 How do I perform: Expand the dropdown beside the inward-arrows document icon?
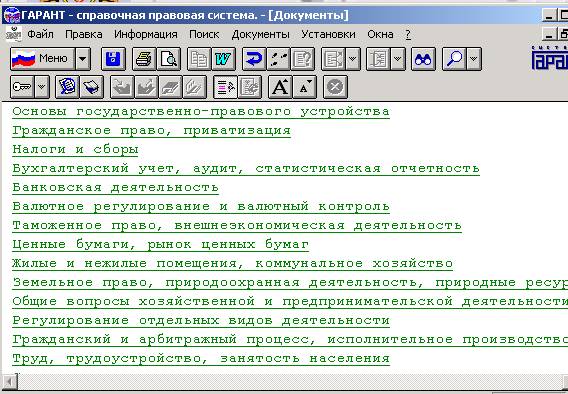pyautogui.click(x=398, y=59)
